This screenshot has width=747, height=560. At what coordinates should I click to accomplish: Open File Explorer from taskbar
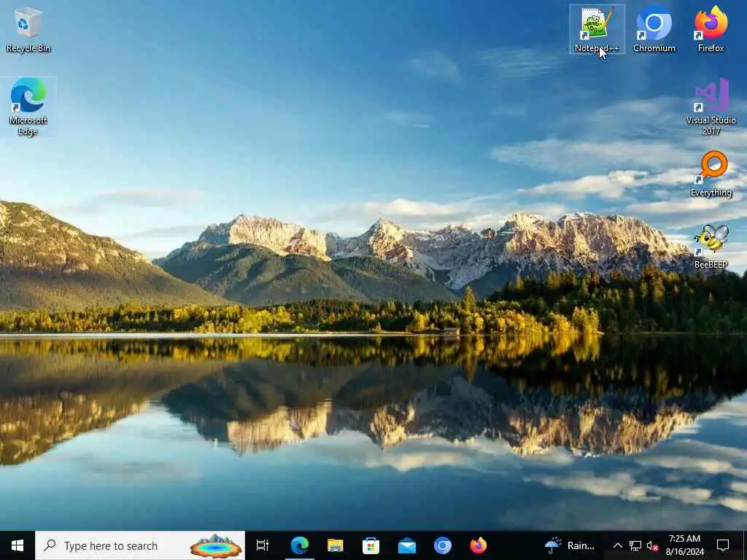point(336,545)
